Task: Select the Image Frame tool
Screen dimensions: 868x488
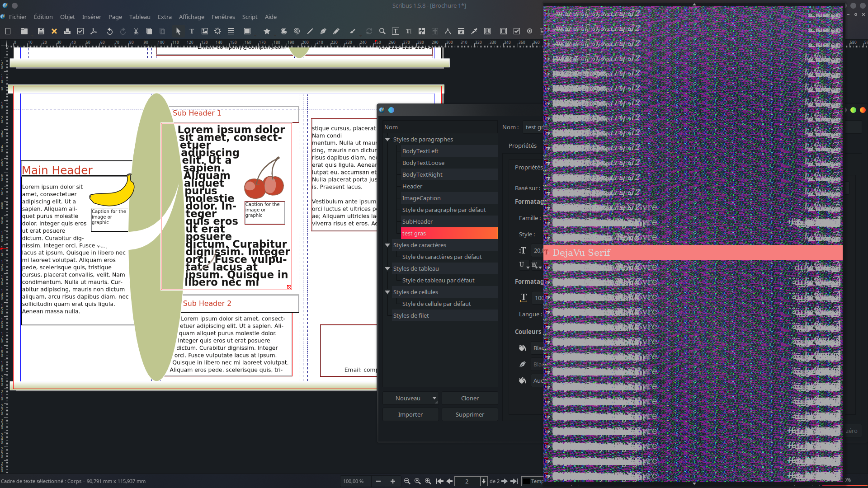Action: (205, 31)
